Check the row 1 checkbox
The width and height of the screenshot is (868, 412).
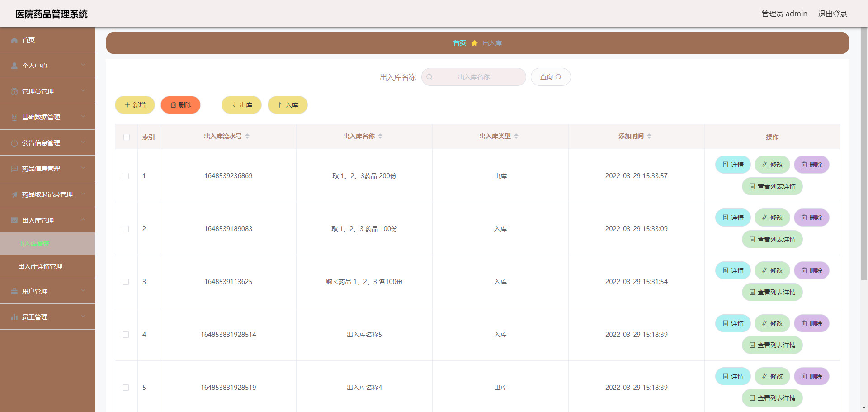point(126,176)
